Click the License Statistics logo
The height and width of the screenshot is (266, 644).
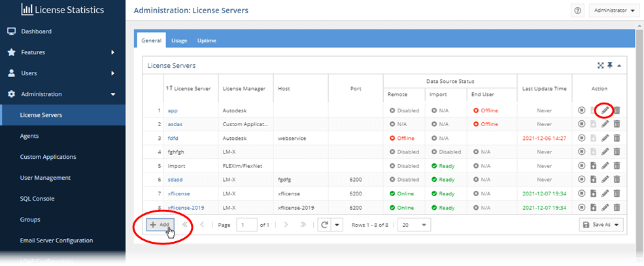click(62, 10)
